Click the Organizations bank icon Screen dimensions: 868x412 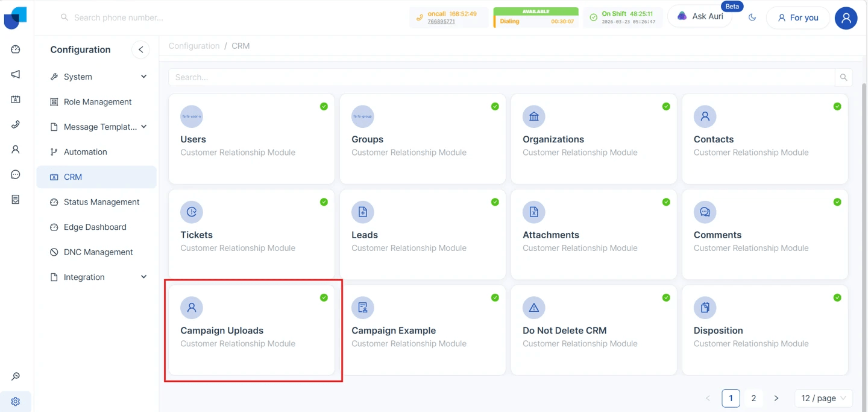pyautogui.click(x=533, y=116)
